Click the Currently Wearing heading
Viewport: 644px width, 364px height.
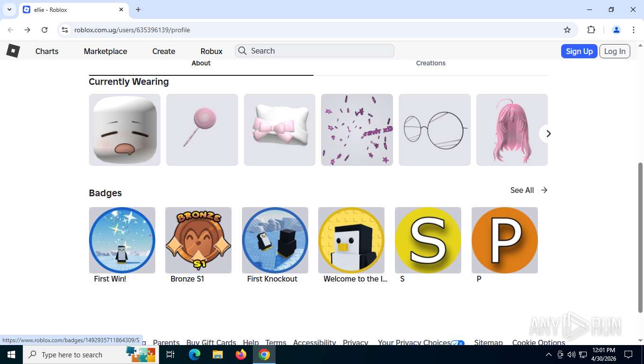129,82
